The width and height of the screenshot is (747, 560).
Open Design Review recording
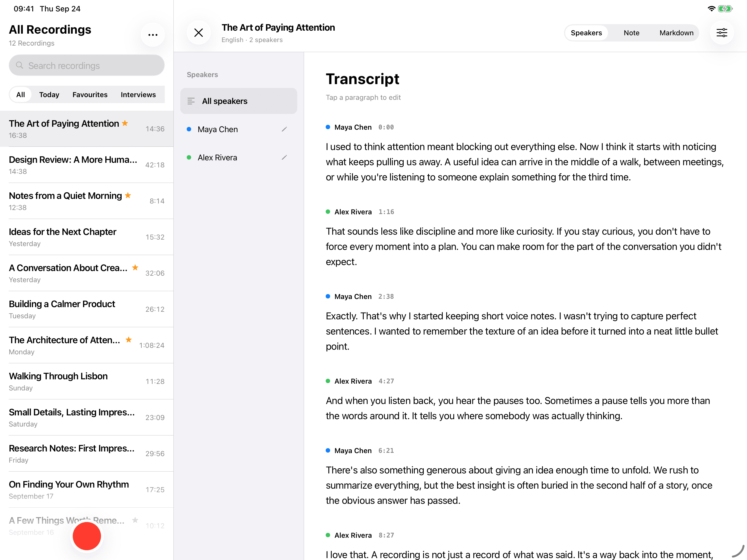click(x=87, y=165)
